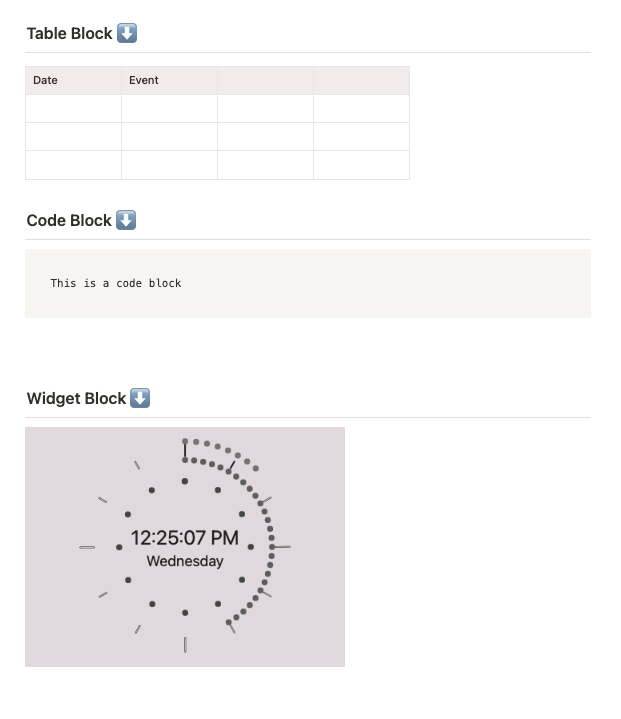Screen dimensions: 621x719
Task: Select the bottom-left cell of the table
Action: [73, 165]
